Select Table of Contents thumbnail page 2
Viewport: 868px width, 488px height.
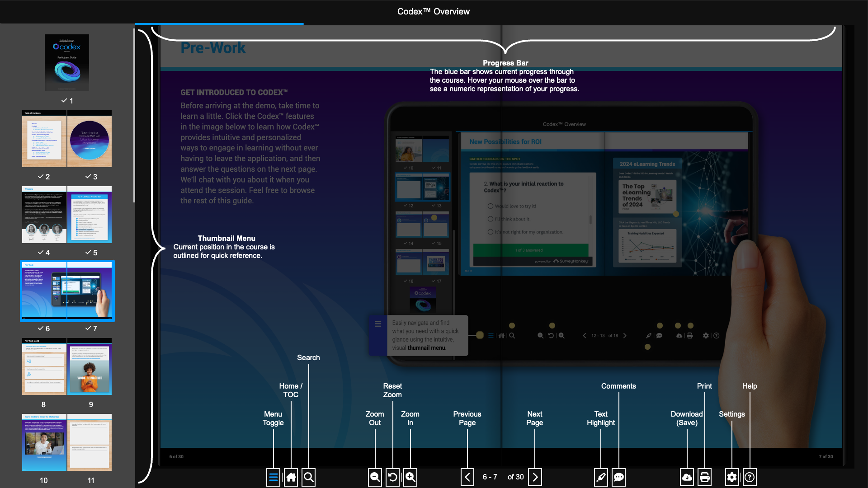[x=44, y=140]
